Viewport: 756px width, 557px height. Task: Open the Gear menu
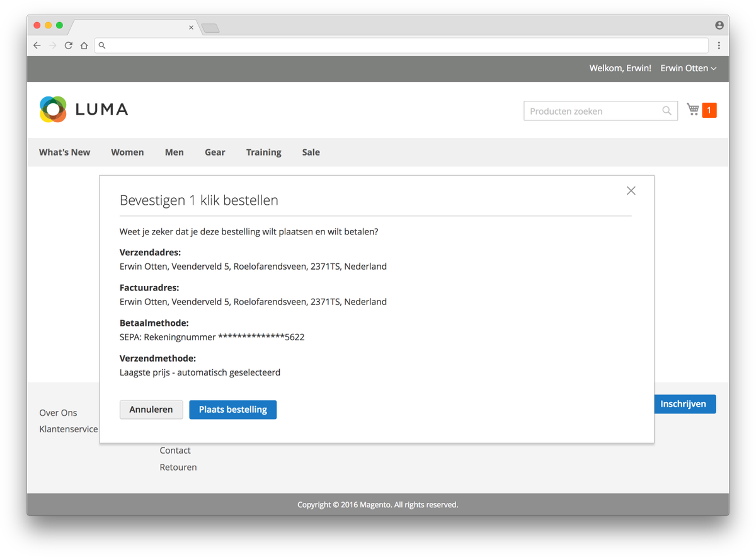click(215, 152)
